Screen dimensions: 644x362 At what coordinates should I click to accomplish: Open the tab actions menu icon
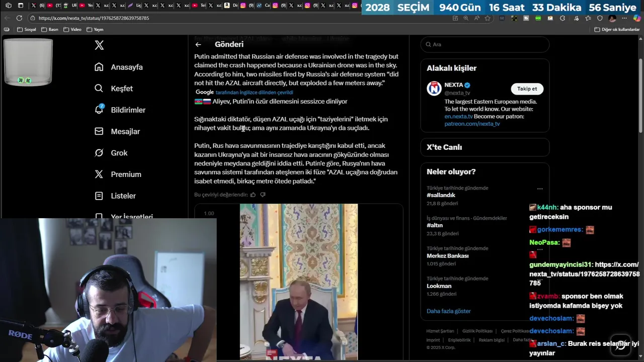[x=21, y=6]
